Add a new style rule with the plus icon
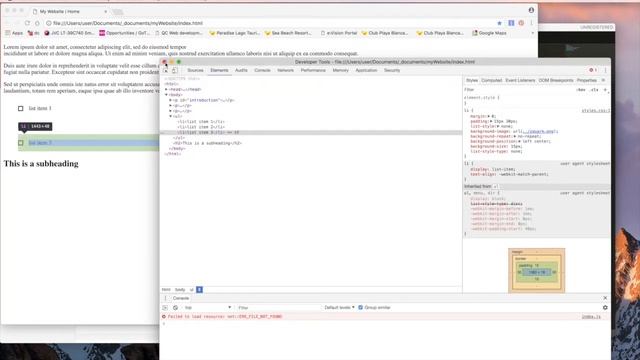Screen dimensions: 640x360 (605, 90)
